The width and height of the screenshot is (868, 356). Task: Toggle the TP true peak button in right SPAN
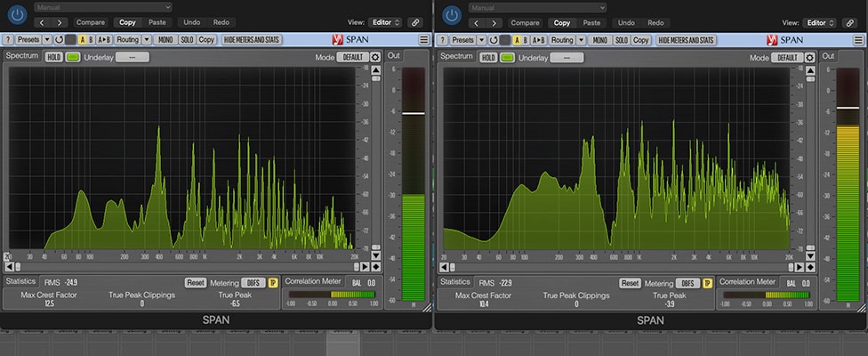707,283
